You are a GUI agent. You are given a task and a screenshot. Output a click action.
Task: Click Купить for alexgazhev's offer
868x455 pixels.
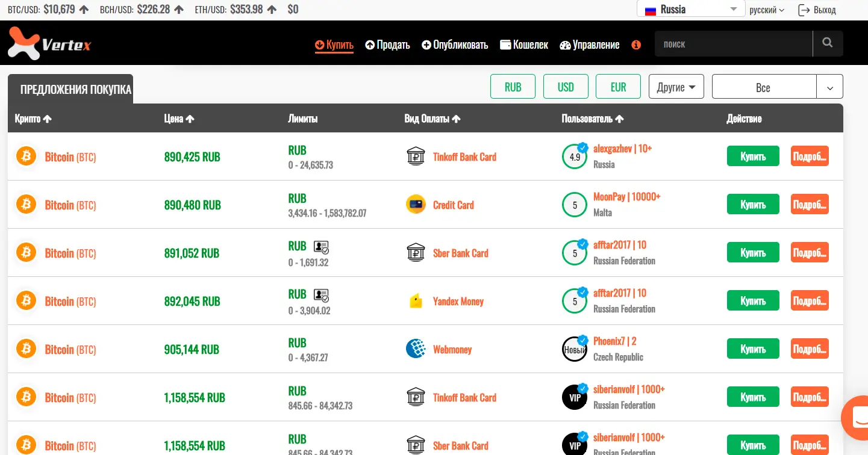(753, 156)
